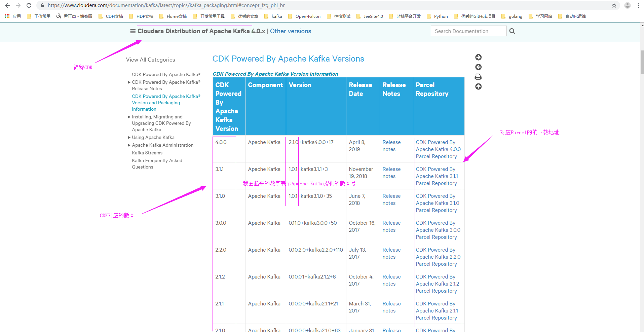Open the hamburger navigation menu
The height and width of the screenshot is (332, 644).
coord(132,31)
